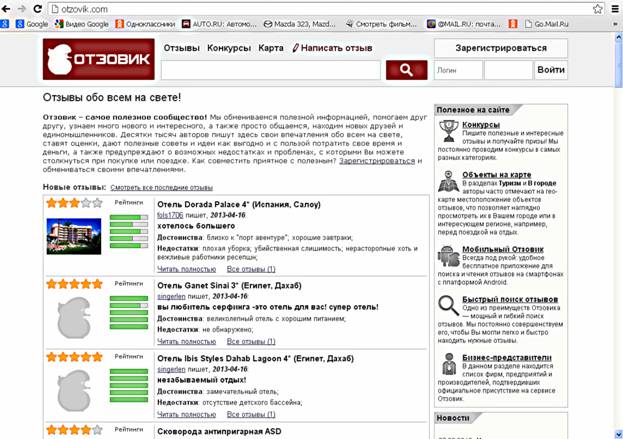Click the green rating bars of Ganet Sinai
Viewport: 623px width, 439px height.
(129, 313)
